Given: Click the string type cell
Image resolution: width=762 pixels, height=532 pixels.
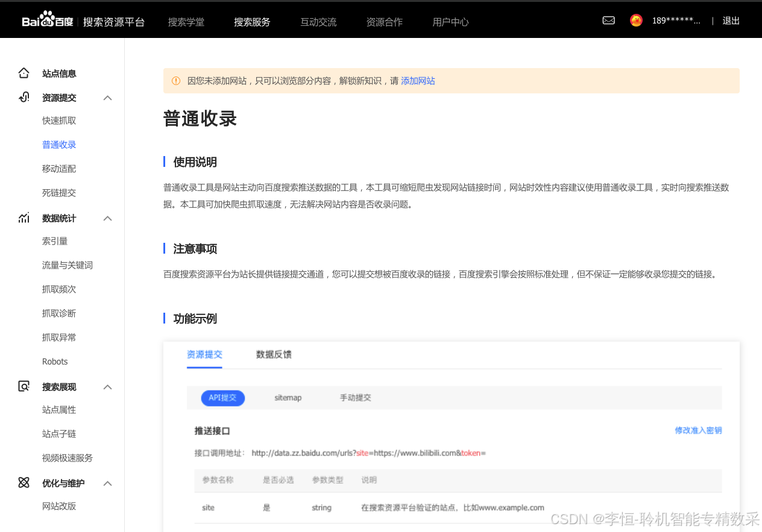Looking at the screenshot, I should click(321, 508).
